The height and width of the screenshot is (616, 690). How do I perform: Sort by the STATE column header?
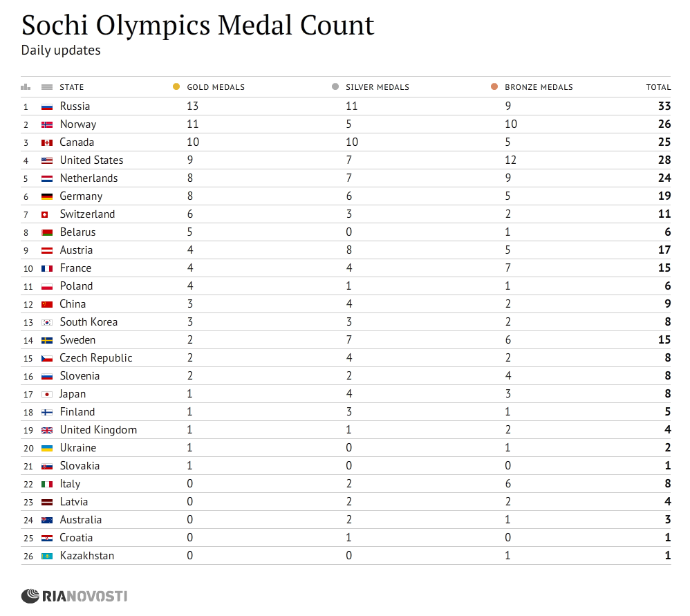click(x=72, y=87)
